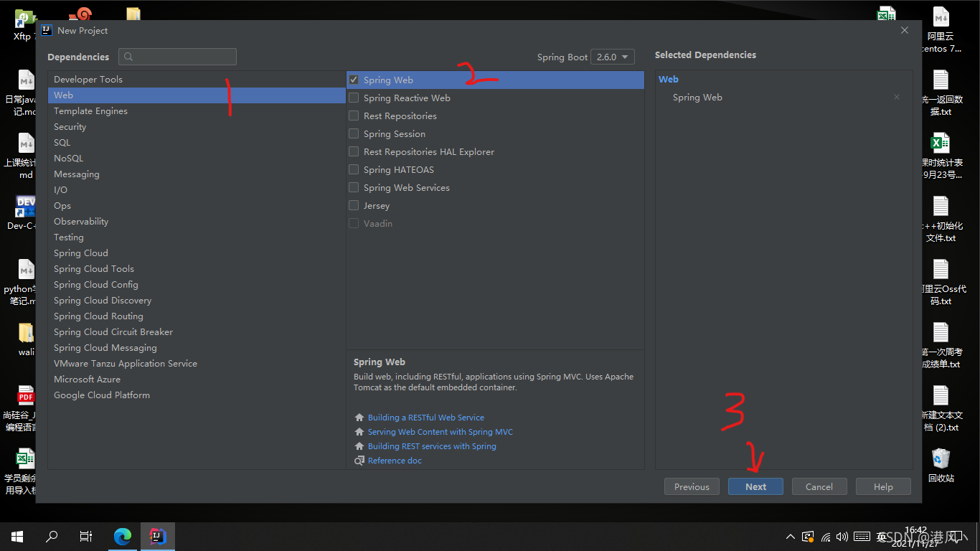Check the Rest Repositories checkbox
The width and height of the screenshot is (980, 551).
[x=354, y=116]
